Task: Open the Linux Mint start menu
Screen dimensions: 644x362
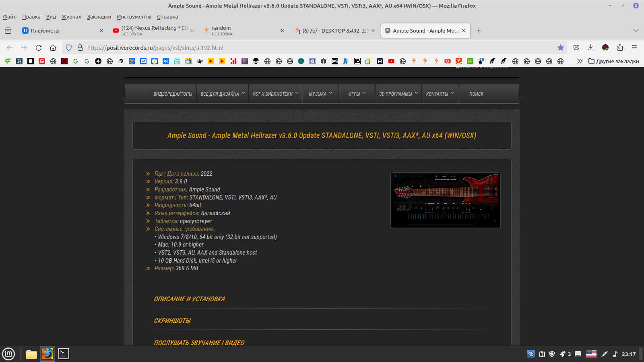Action: [x=8, y=354]
